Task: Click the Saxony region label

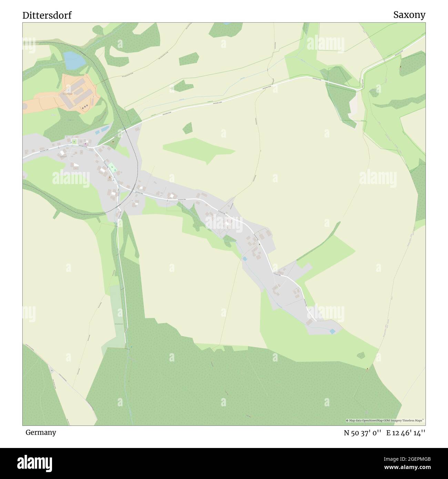Action: [x=409, y=15]
